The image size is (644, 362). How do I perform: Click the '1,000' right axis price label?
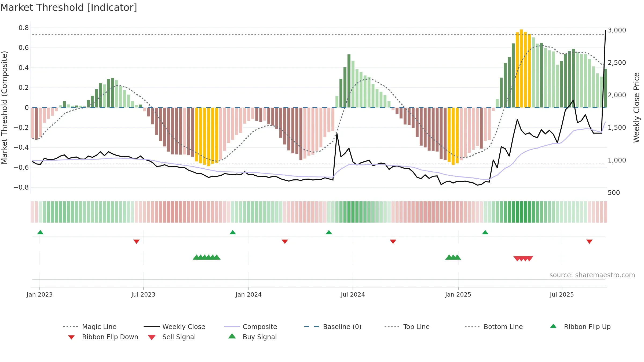coord(617,160)
